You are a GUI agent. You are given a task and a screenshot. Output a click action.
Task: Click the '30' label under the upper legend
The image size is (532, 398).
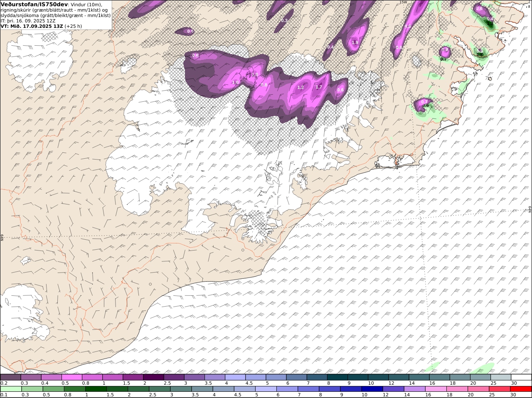pos(514,383)
